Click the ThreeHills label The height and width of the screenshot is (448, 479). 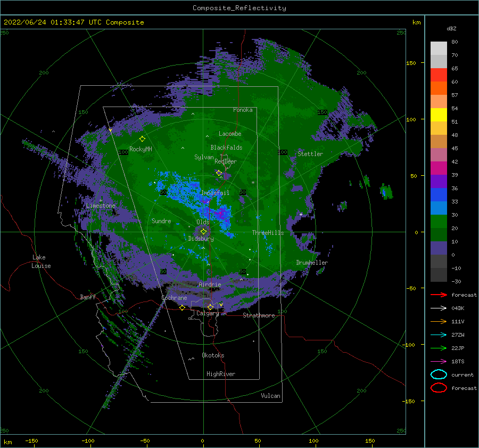tap(268, 233)
